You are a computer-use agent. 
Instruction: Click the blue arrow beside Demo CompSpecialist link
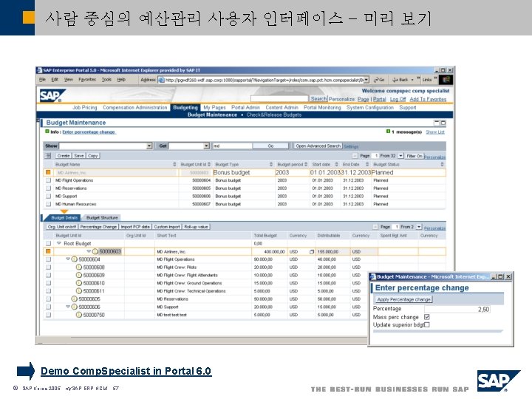26,371
